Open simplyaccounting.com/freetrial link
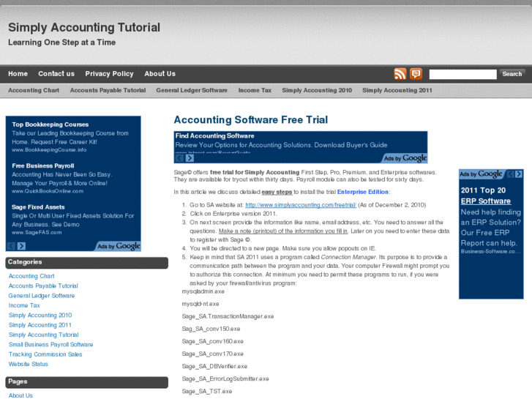This screenshot has width=532, height=399. tap(301, 205)
